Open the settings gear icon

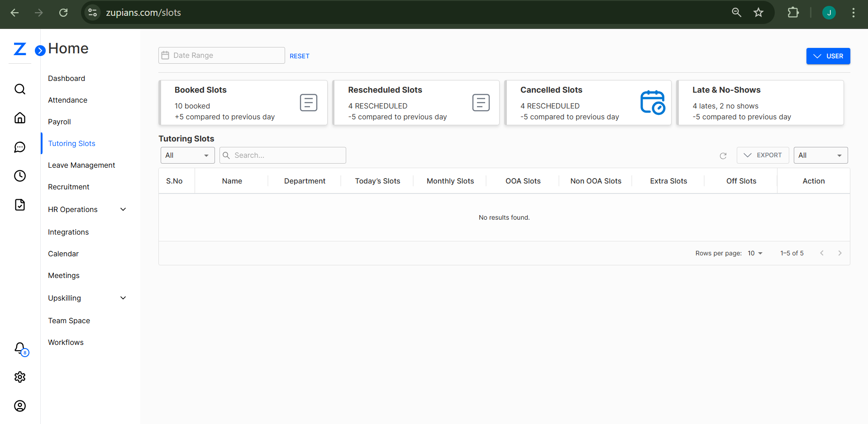click(20, 377)
